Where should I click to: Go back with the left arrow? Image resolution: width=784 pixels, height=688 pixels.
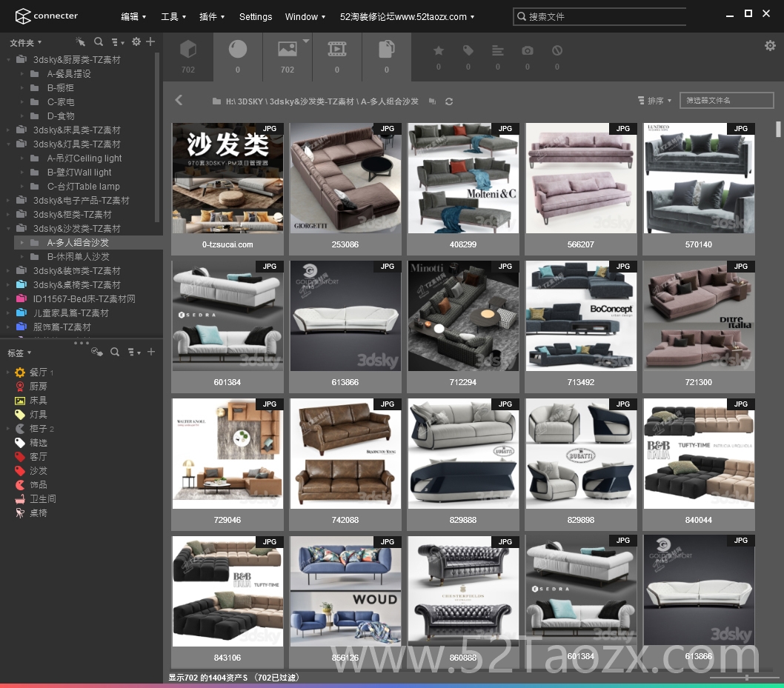click(x=179, y=101)
